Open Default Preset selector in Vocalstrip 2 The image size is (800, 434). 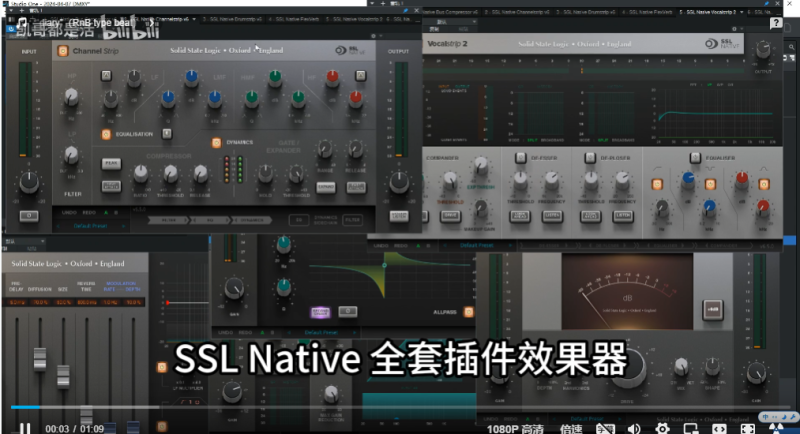coord(477,245)
